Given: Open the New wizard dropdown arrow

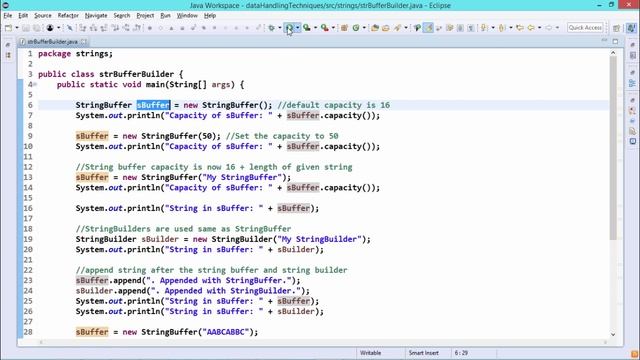Looking at the screenshot, I should coord(17,28).
